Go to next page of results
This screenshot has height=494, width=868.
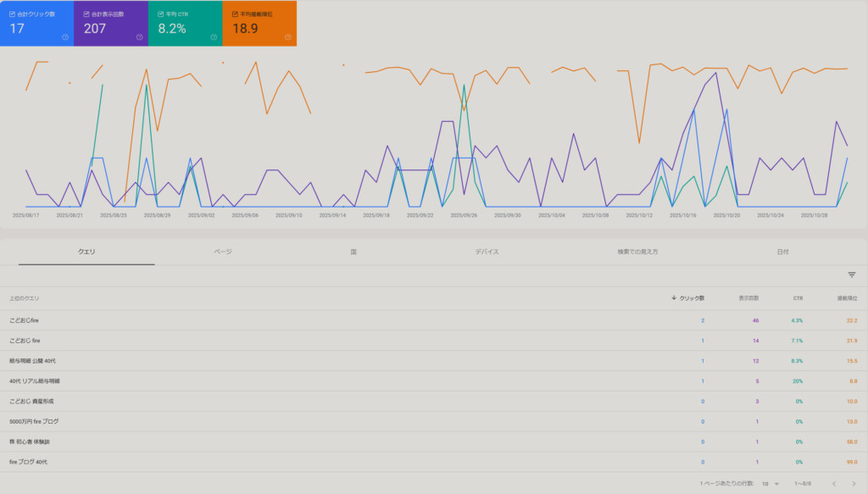(x=853, y=484)
